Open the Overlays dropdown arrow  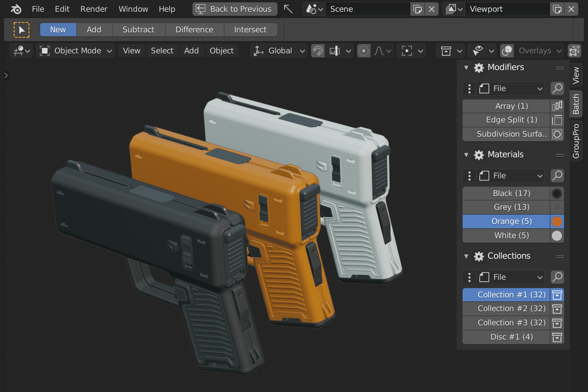click(559, 51)
